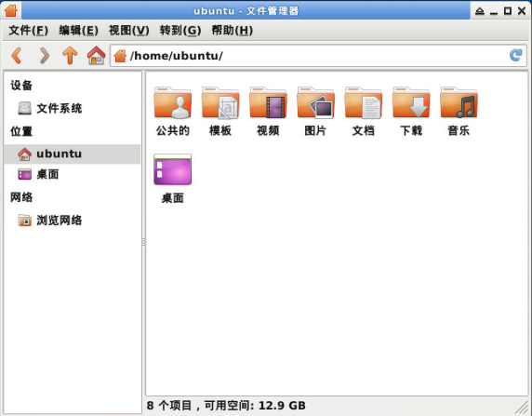The width and height of the screenshot is (532, 416).
Task: Select the 视频 folder icon
Action: (268, 102)
